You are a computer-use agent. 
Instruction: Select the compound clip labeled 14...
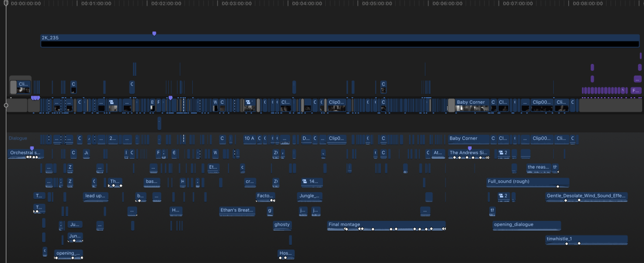pos(312,182)
